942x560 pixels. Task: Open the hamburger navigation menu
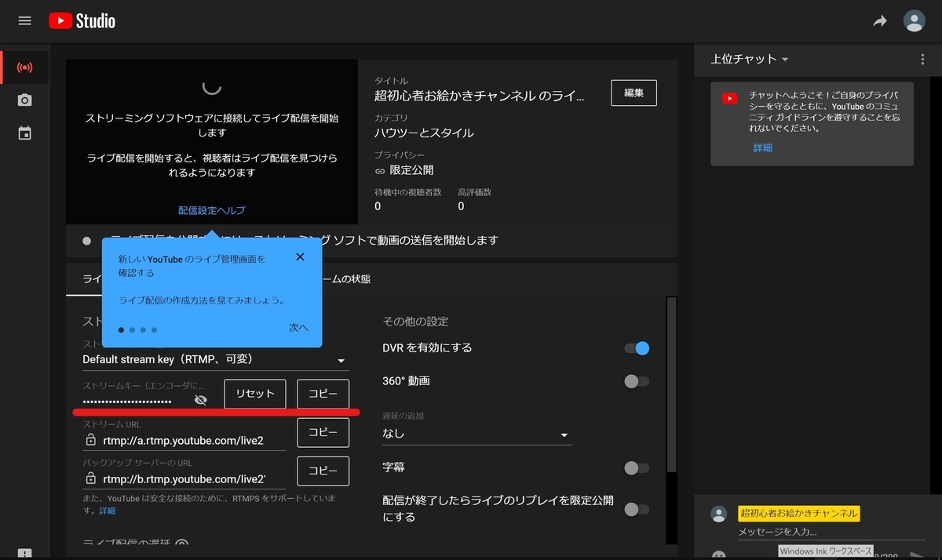(24, 21)
